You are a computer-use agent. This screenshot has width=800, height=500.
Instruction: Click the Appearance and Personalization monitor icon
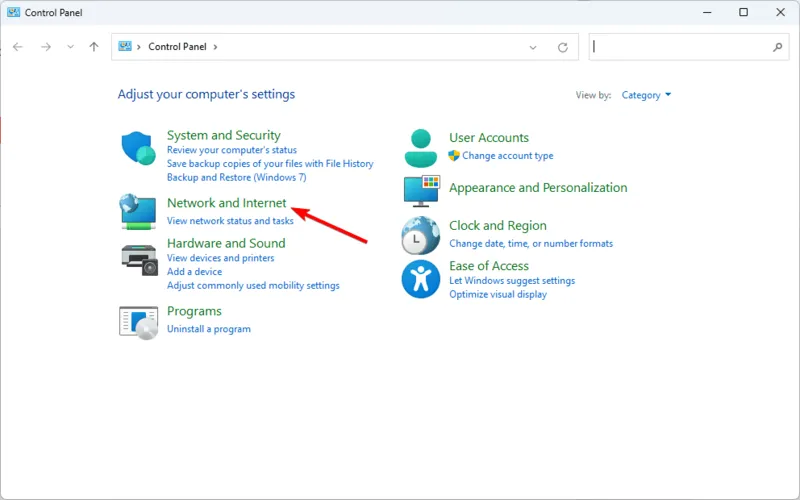(420, 189)
